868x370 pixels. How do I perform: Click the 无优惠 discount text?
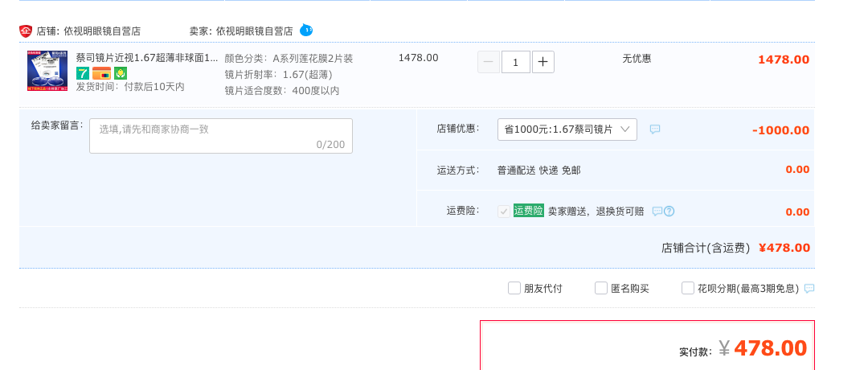[637, 59]
